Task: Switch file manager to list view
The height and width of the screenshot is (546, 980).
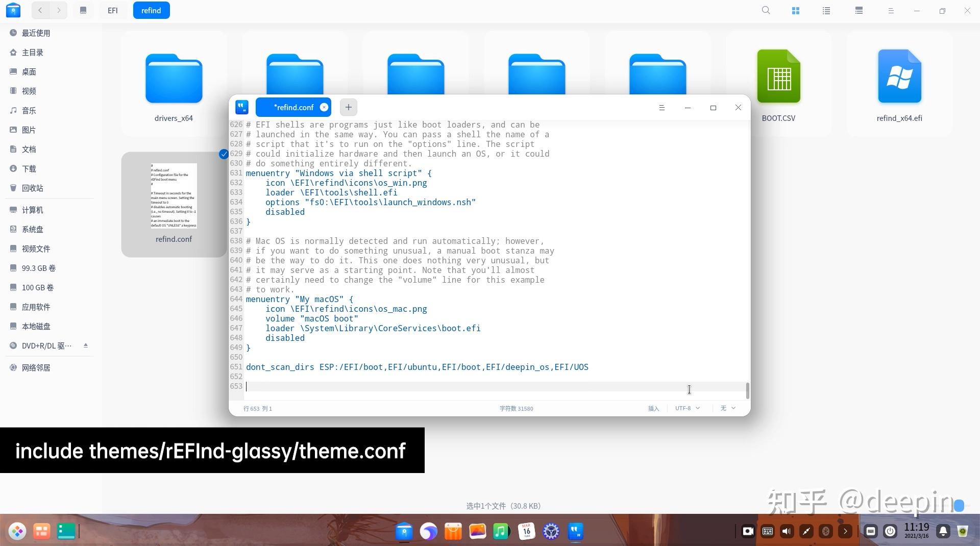Action: [x=826, y=10]
